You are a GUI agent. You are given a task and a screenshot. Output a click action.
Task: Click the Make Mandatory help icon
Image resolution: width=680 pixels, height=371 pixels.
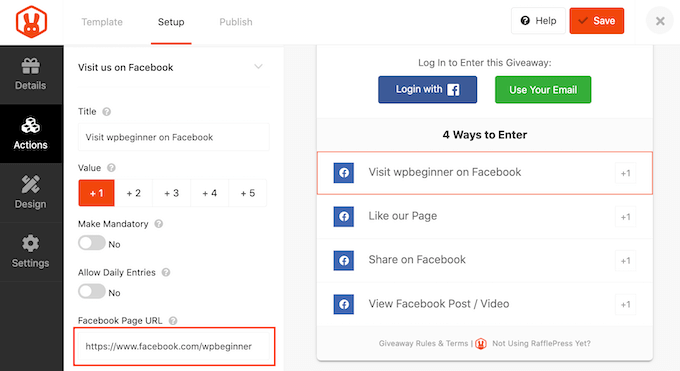click(159, 224)
